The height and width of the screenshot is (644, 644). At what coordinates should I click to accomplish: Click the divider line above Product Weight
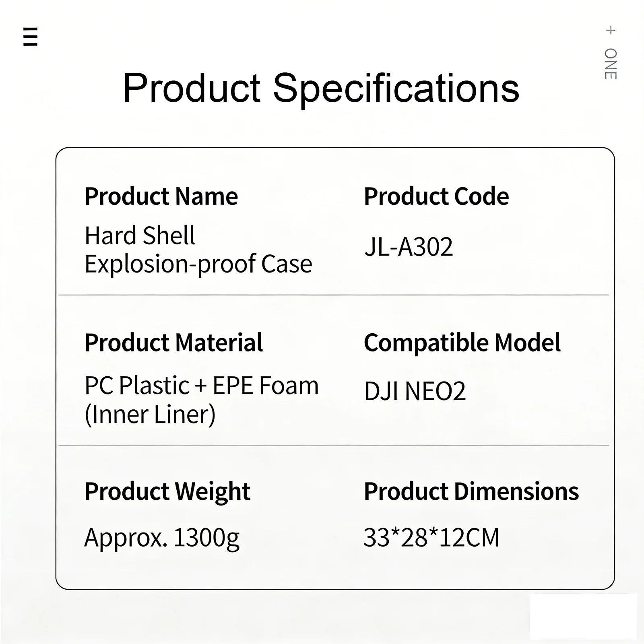[x=334, y=445]
